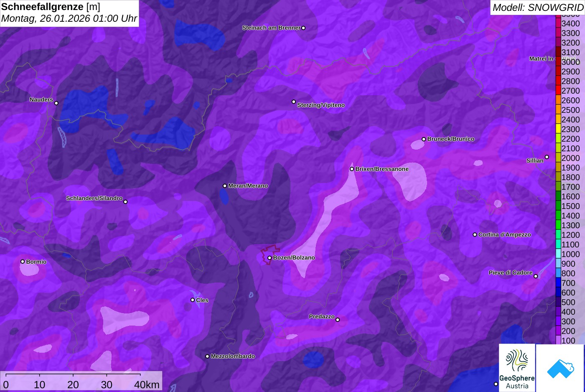The height and width of the screenshot is (392, 585).
Task: Click the Brixen/Bressanone label
Action: point(382,169)
